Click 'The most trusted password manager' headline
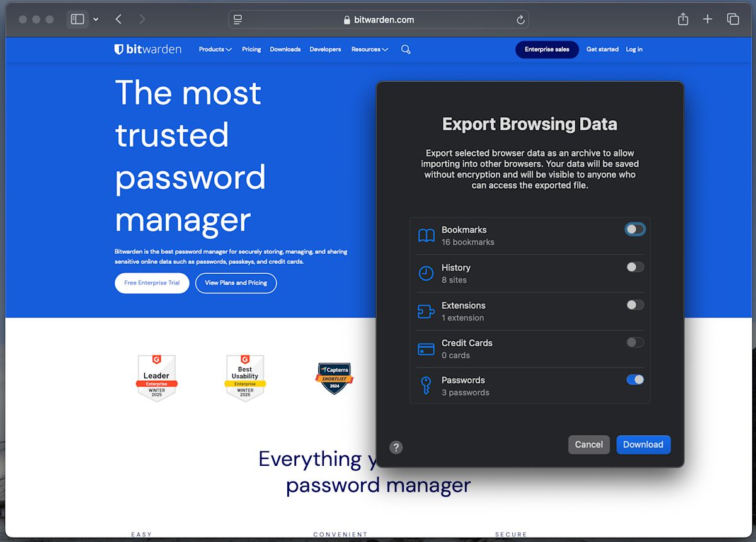This screenshot has width=756, height=542. [x=190, y=156]
